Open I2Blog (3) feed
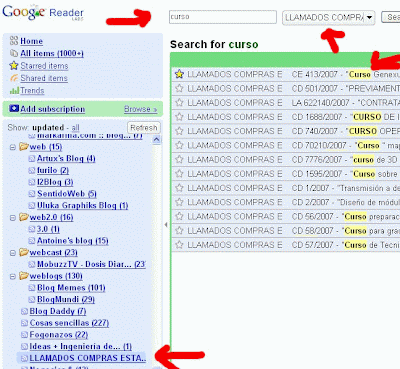 [x=55, y=182]
